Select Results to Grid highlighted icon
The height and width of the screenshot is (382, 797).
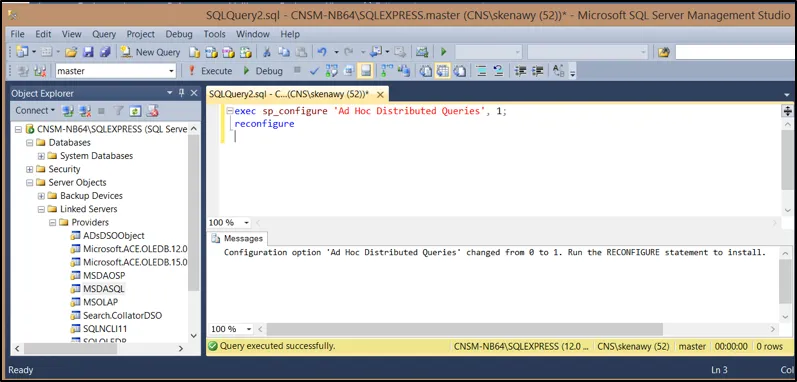click(x=443, y=71)
